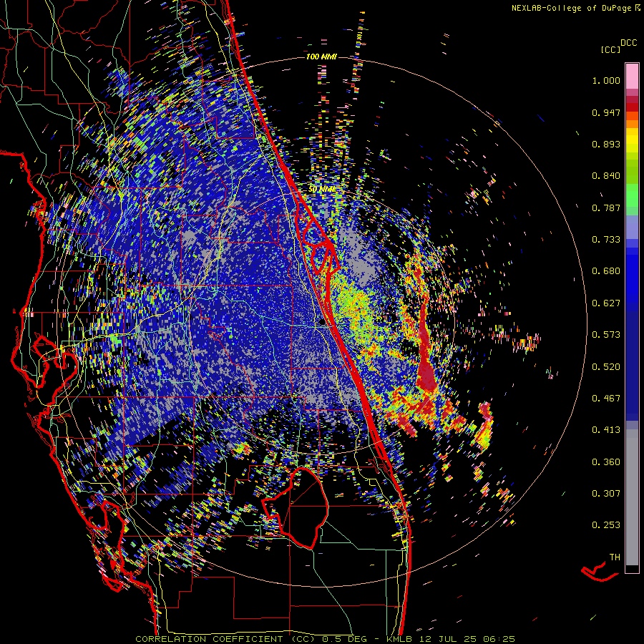Viewport: 644px width, 644px height.
Task: Click the 0.5 DEG elevation text in the caption
Action: click(x=345, y=639)
